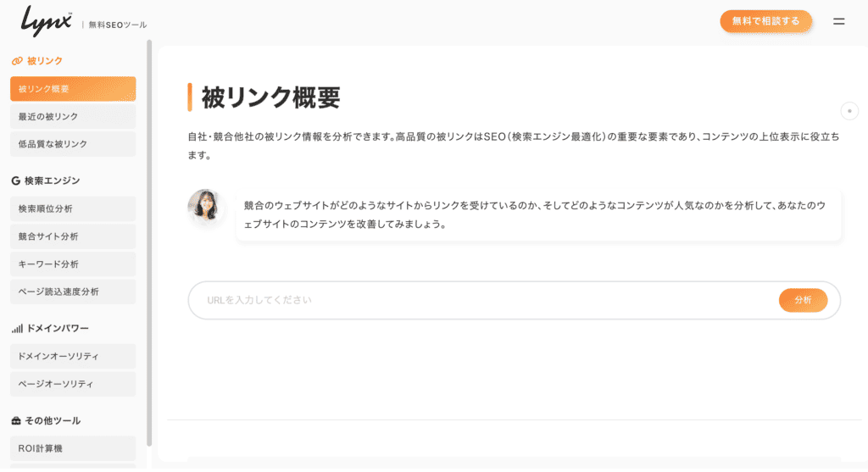Viewport: 868px width, 472px height.
Task: Open the hamburger menu icon
Action: [838, 21]
